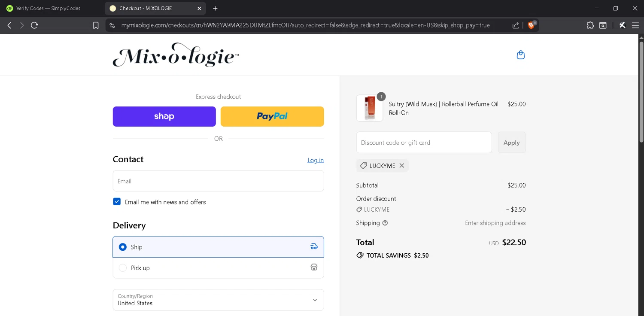Image resolution: width=644 pixels, height=316 pixels.
Task: Open site settings icon in address bar
Action: [112, 25]
